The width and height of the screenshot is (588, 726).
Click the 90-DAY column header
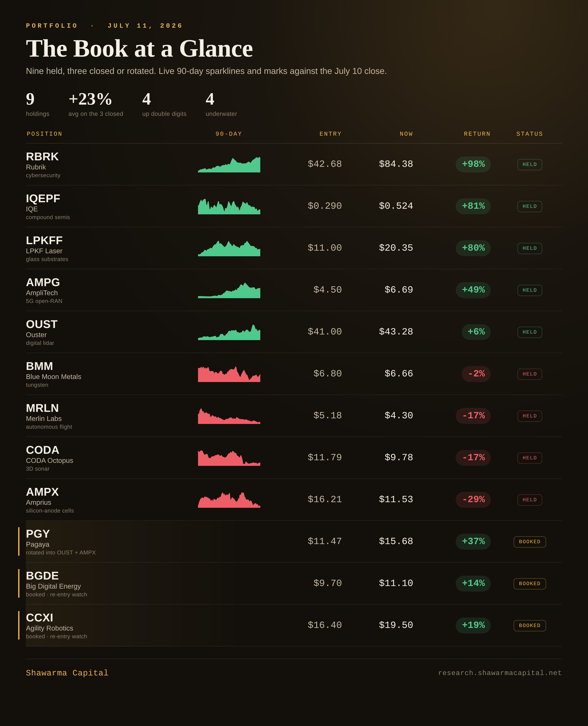229,134
